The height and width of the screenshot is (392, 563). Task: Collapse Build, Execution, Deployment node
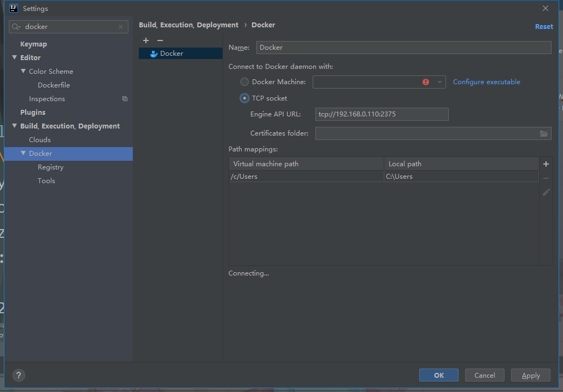(14, 126)
